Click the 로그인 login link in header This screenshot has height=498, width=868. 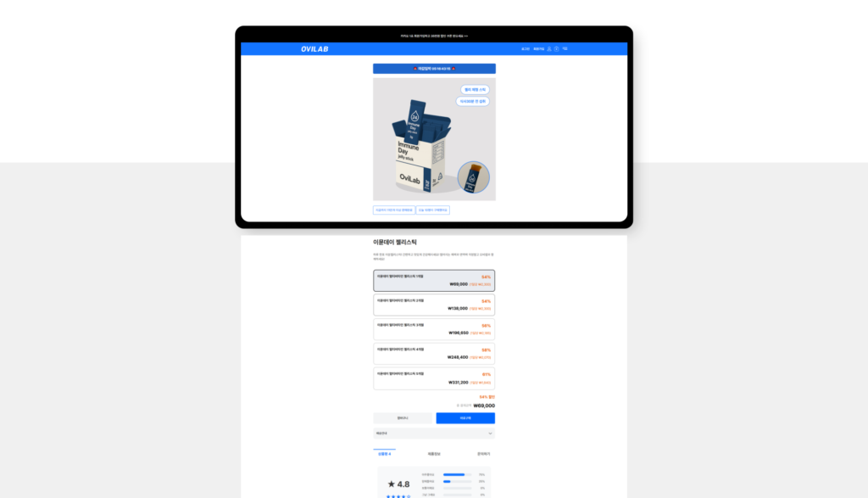526,49
